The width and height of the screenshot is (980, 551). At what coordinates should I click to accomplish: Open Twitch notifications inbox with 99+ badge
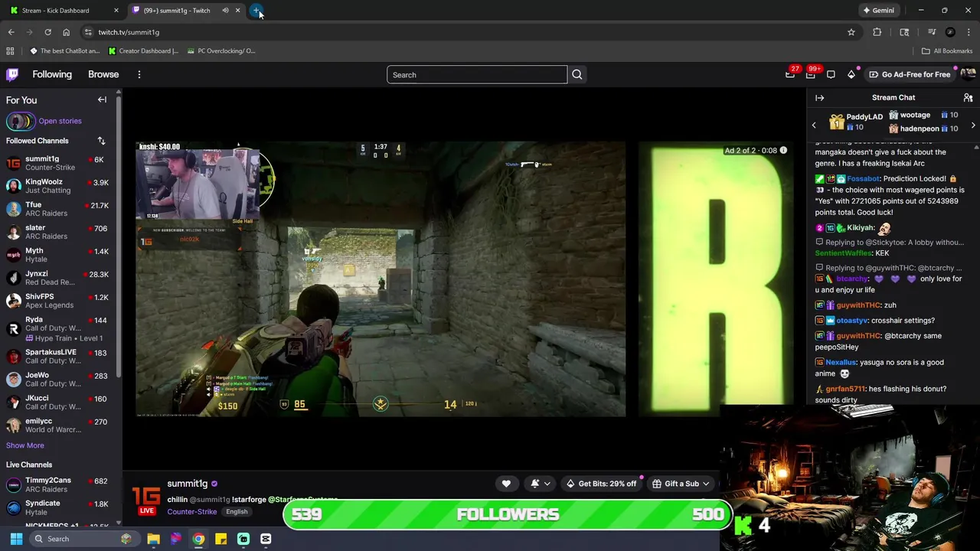click(x=811, y=74)
